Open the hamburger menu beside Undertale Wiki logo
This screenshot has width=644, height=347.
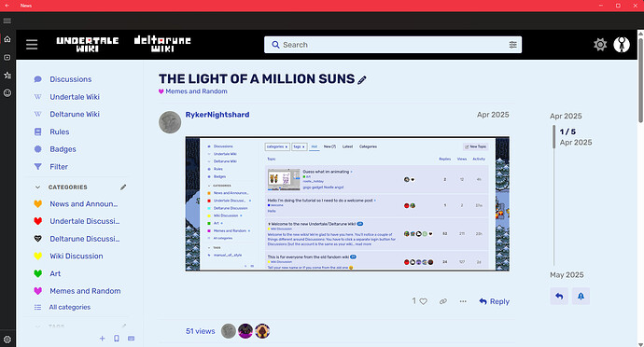pos(32,45)
